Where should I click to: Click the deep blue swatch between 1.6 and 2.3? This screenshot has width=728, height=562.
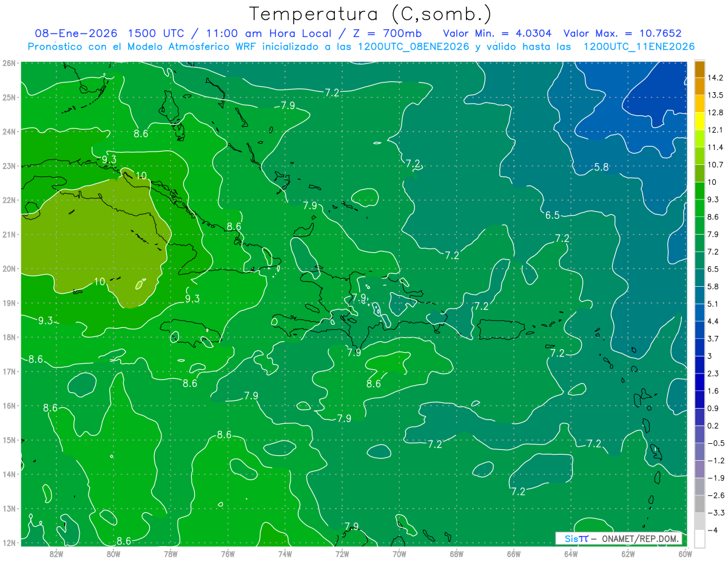(x=699, y=382)
